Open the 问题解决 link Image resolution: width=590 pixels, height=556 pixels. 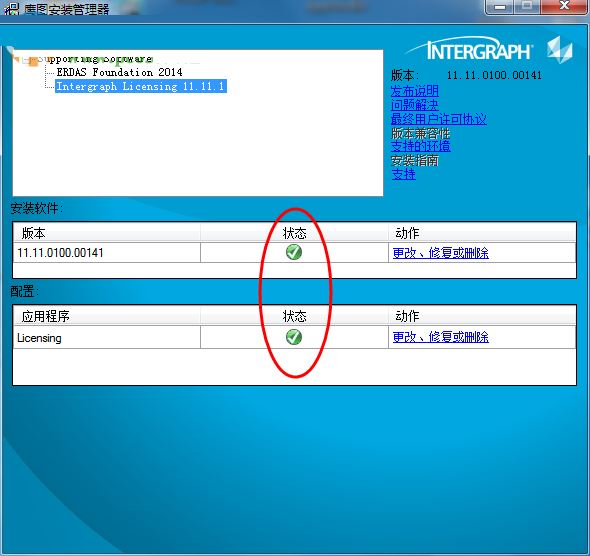click(414, 105)
